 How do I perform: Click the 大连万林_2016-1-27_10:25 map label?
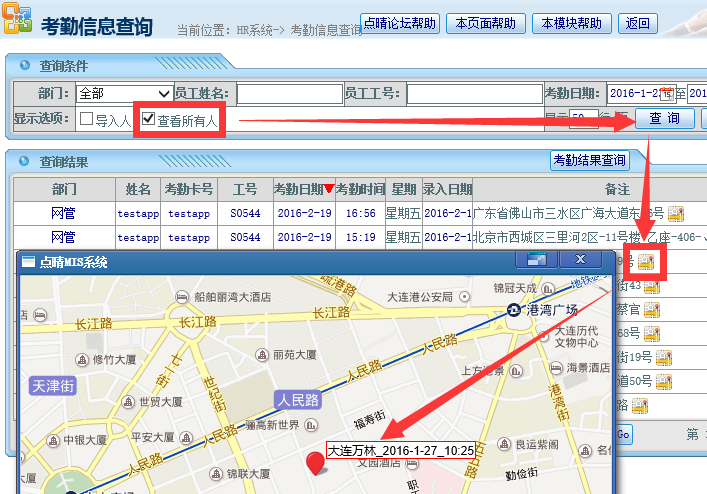401,450
